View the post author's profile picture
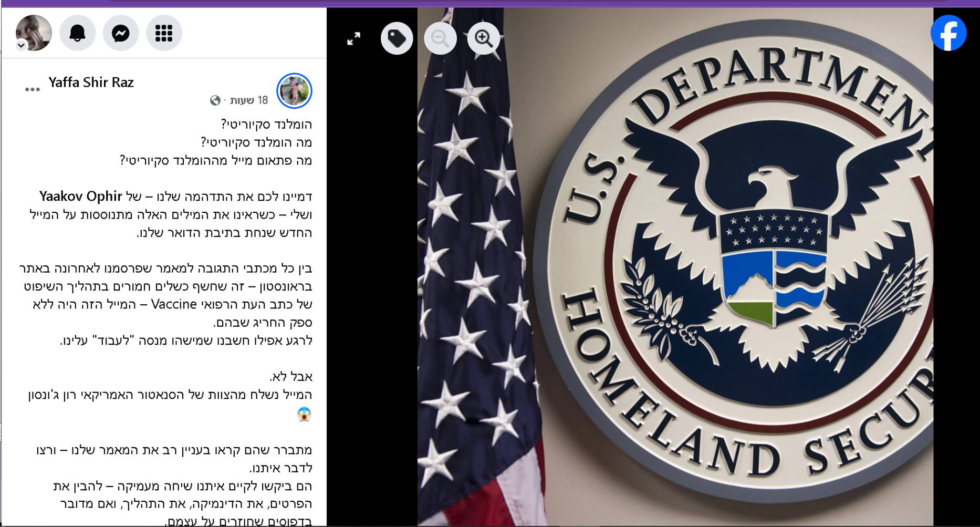The width and height of the screenshot is (980, 527). [x=294, y=90]
